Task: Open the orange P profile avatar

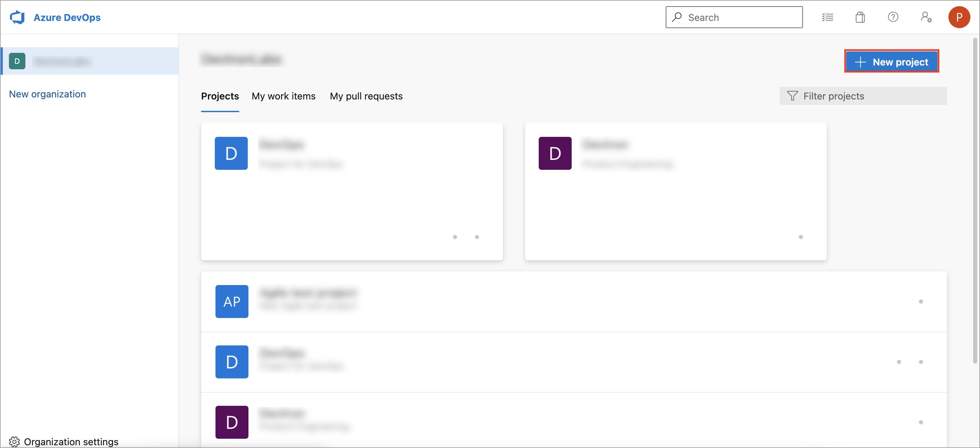Action: click(x=959, y=17)
